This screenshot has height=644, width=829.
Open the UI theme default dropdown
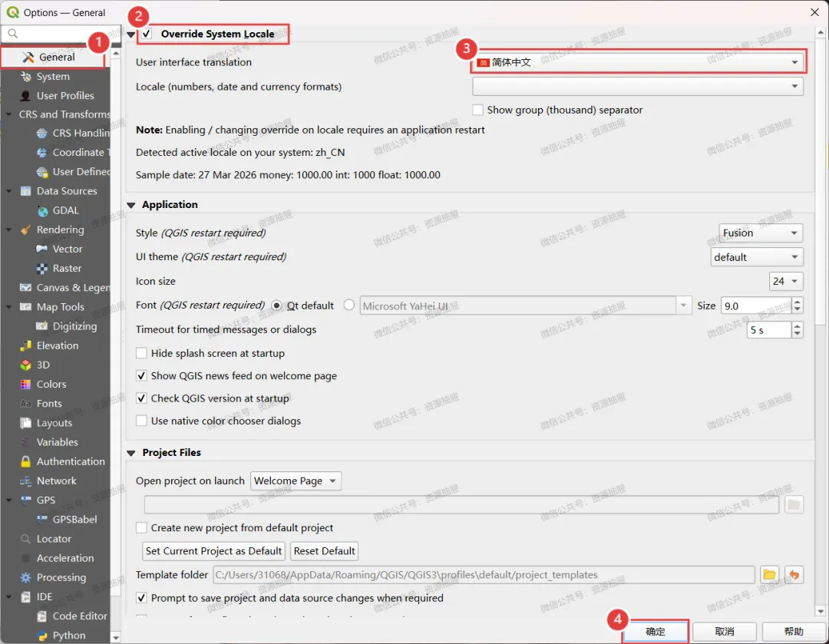point(757,257)
